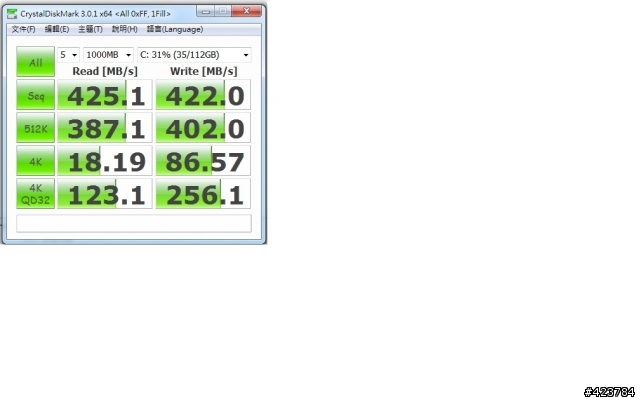Click the 4K QD32 read value 123.1
The image size is (640, 400).
tap(105, 194)
